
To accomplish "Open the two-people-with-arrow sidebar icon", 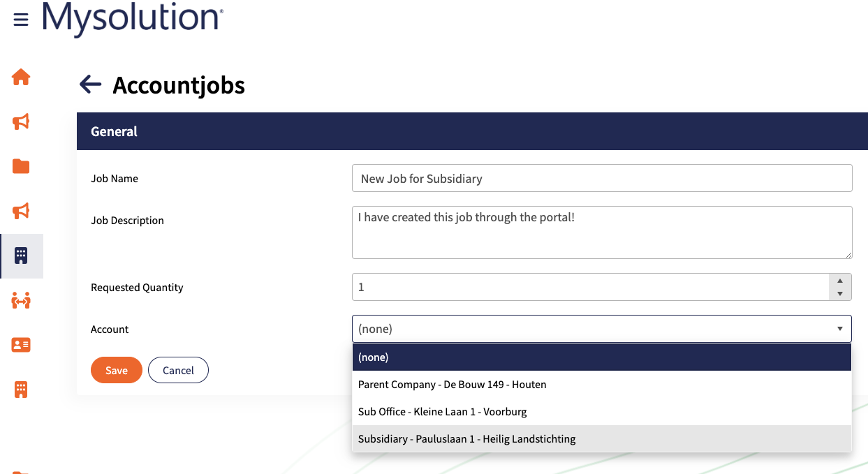I will [x=21, y=301].
